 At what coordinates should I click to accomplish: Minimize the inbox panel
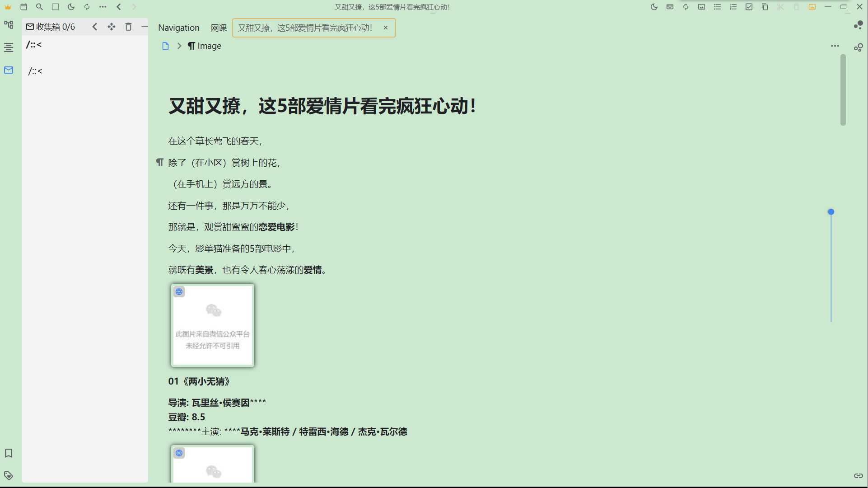145,27
